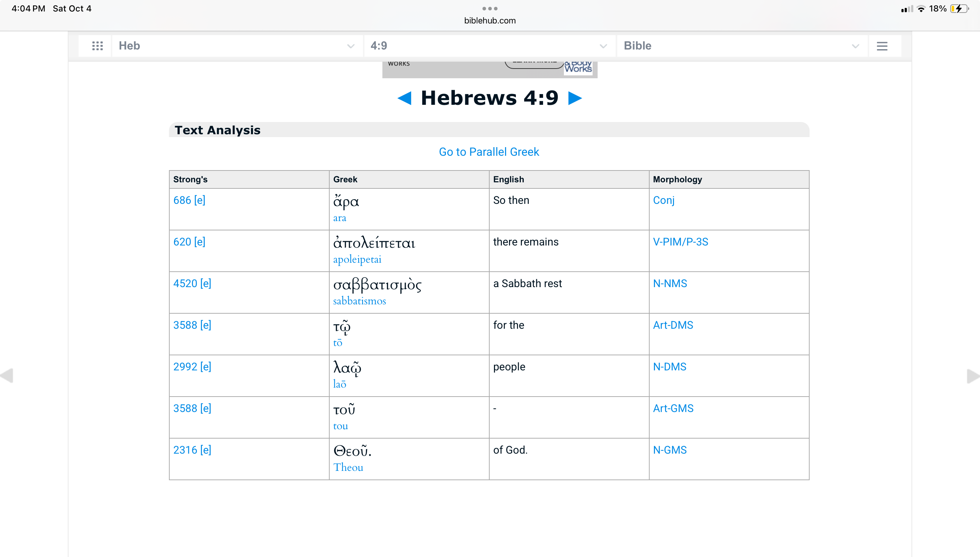Click gray left page-edge arrow
The height and width of the screenshot is (557, 980).
[x=7, y=375]
